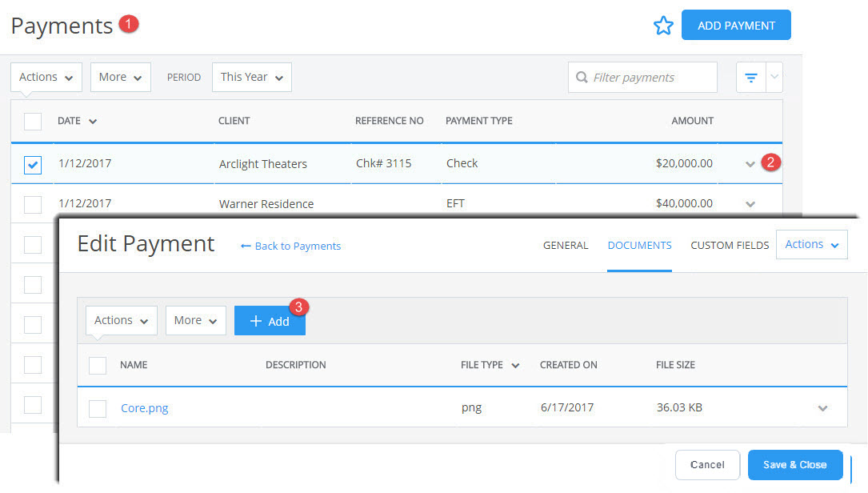Open row menu chevron for Arclight Theaters payment

tap(750, 164)
